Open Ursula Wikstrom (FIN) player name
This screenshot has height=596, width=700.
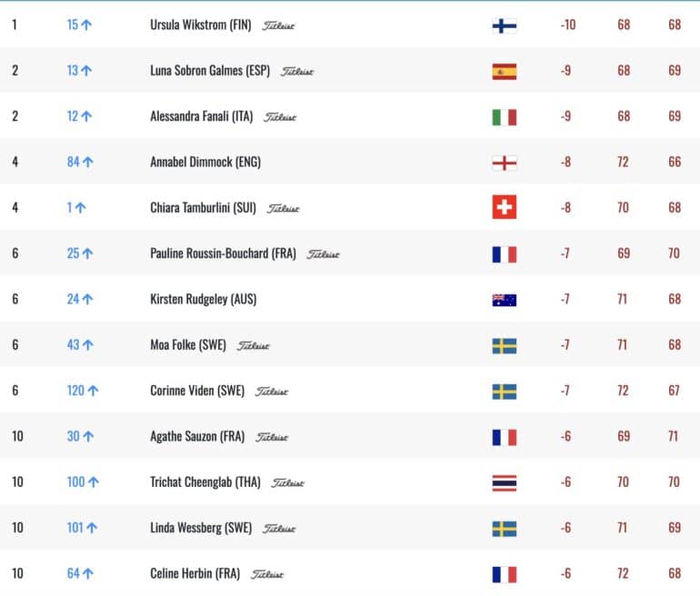200,25
